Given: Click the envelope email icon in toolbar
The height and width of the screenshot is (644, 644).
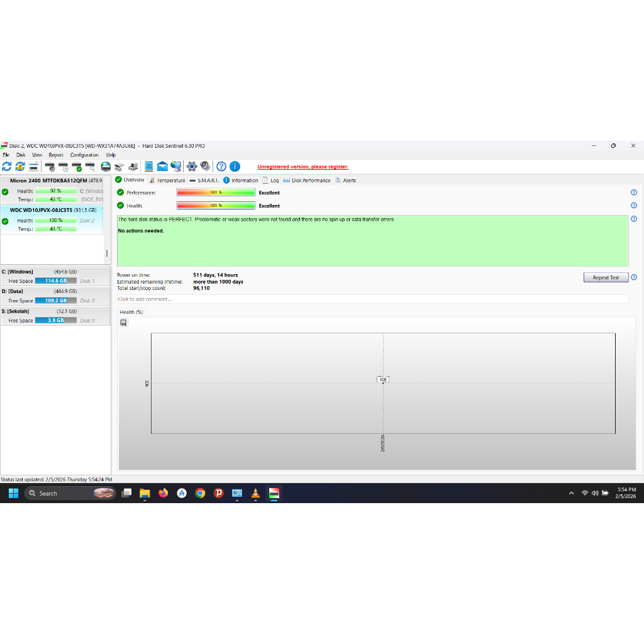Looking at the screenshot, I should (162, 167).
